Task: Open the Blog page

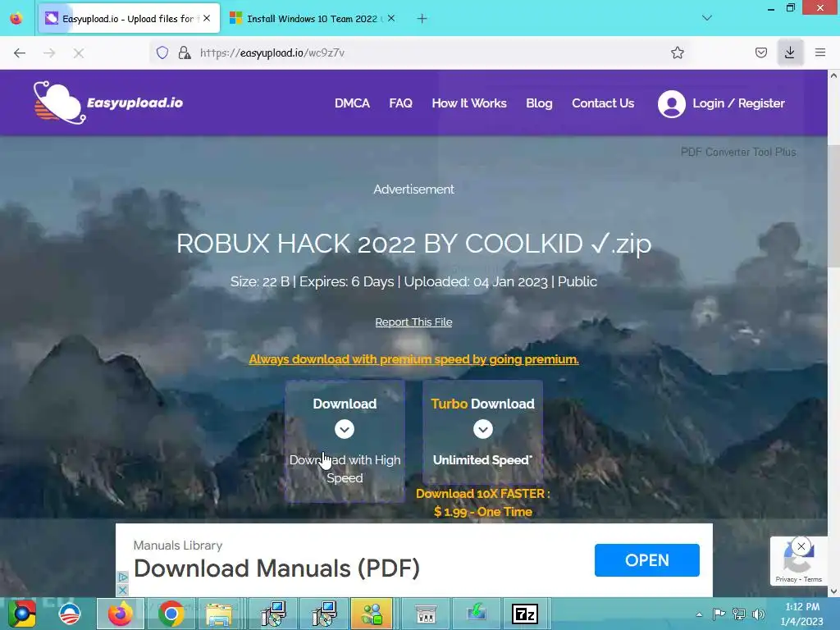Action: click(x=539, y=103)
